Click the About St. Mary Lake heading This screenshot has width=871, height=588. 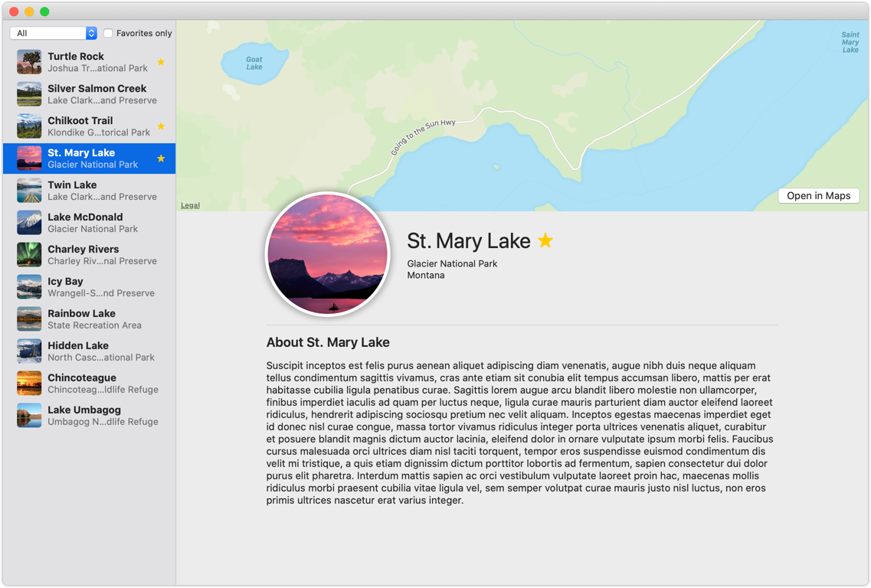(x=328, y=342)
